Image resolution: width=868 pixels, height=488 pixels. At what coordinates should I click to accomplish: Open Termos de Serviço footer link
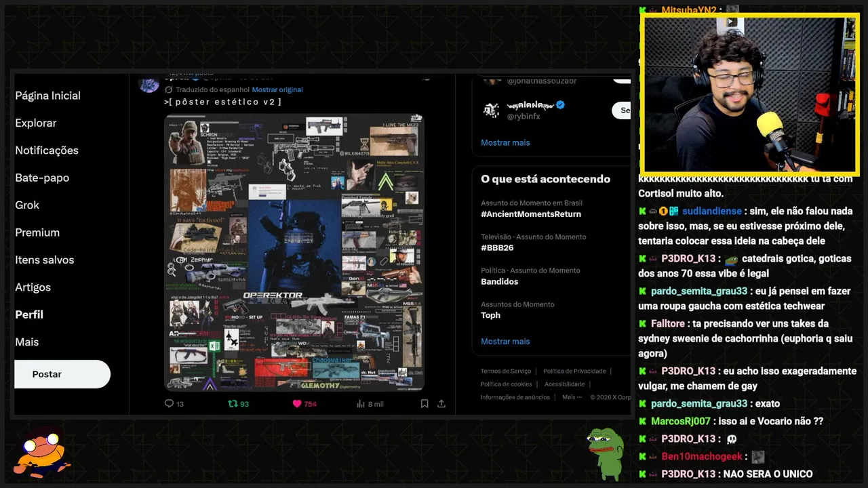(x=506, y=371)
